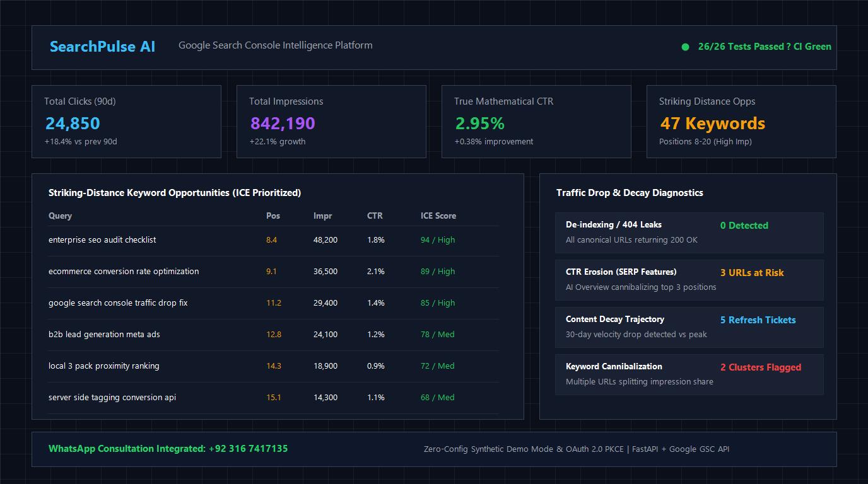868x484 pixels.
Task: Click the 0.9% CTR cell
Action: [376, 366]
